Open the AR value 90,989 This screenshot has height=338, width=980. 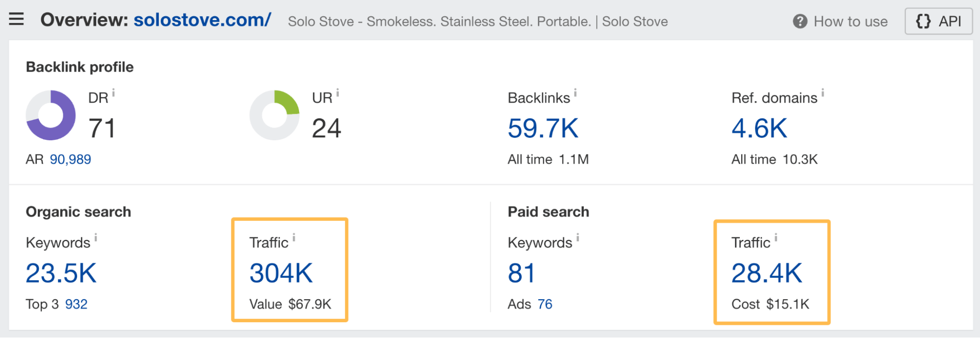(x=71, y=159)
